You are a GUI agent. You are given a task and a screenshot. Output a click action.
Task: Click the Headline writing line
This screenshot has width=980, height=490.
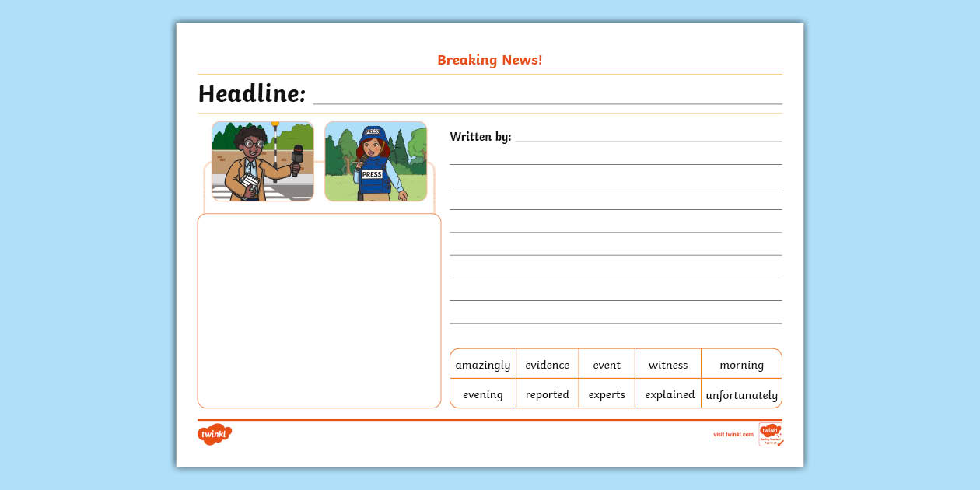547,96
